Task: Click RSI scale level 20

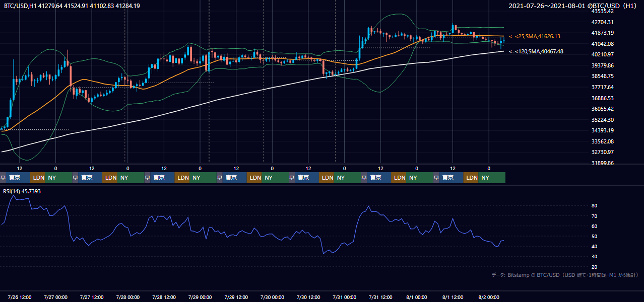Action: point(594,267)
